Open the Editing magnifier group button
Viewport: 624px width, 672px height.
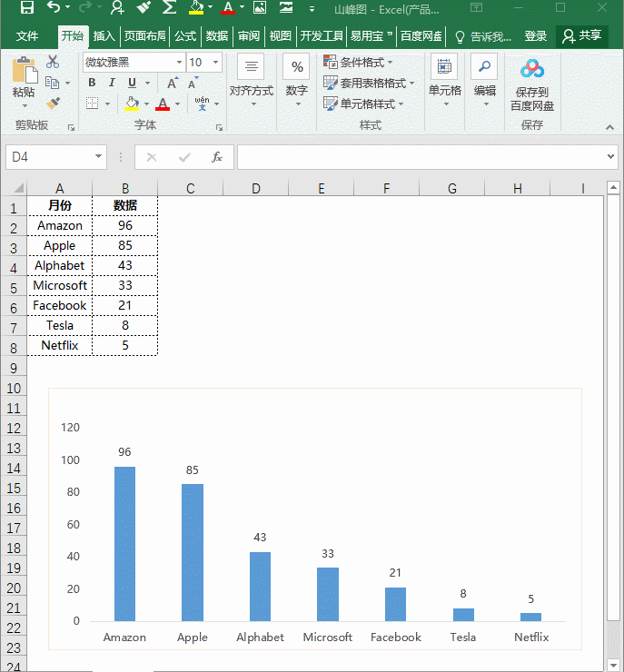click(485, 79)
